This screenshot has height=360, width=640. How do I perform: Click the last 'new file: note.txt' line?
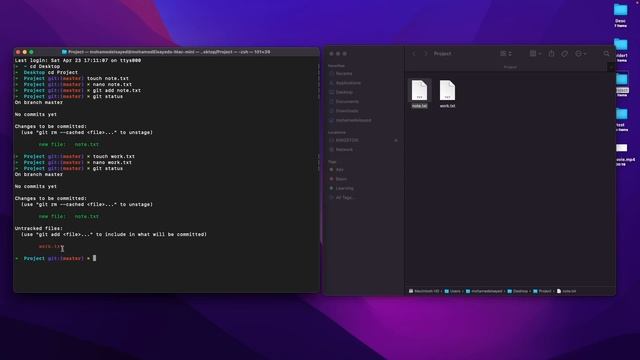coord(69,216)
